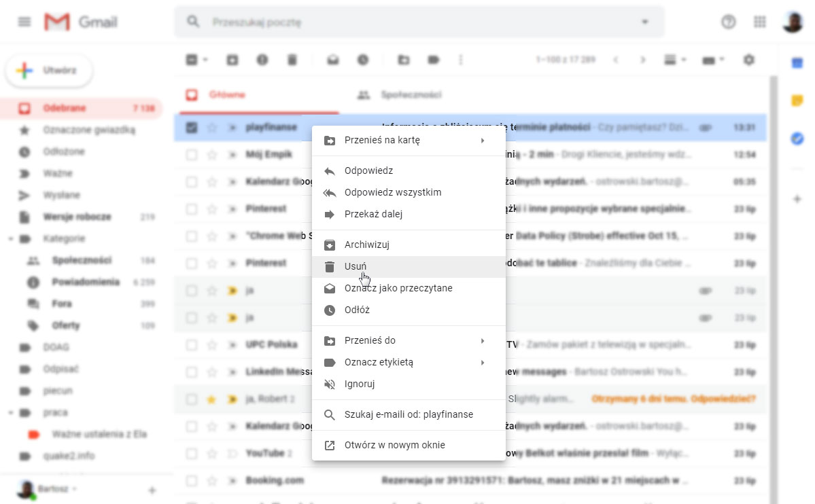815x504 pixels.
Task: Click the Utwórz compose button
Action: (50, 71)
